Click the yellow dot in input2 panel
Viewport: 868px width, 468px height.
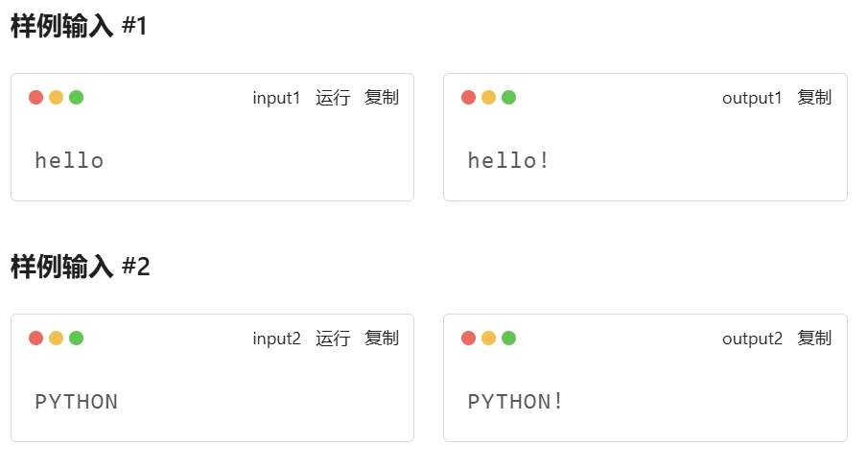pos(56,338)
